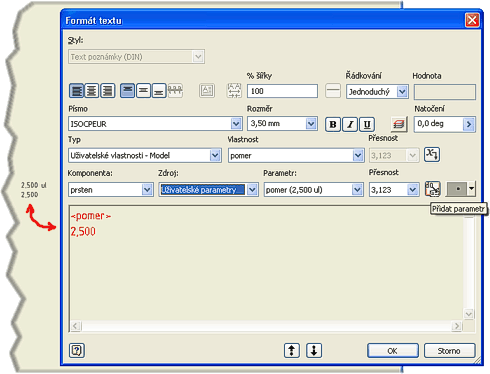490x374 pixels.
Task: Open the Komponenta prsten dropdown
Action: 147,190
